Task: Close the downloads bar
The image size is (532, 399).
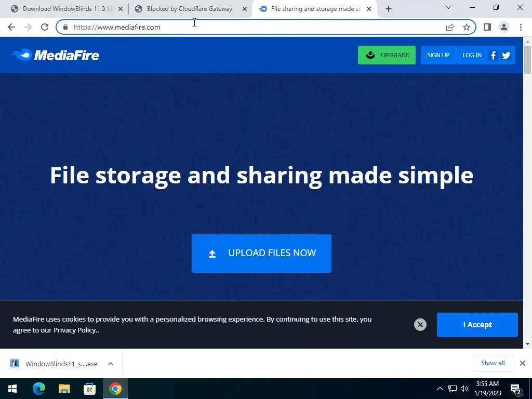Action: (523, 363)
